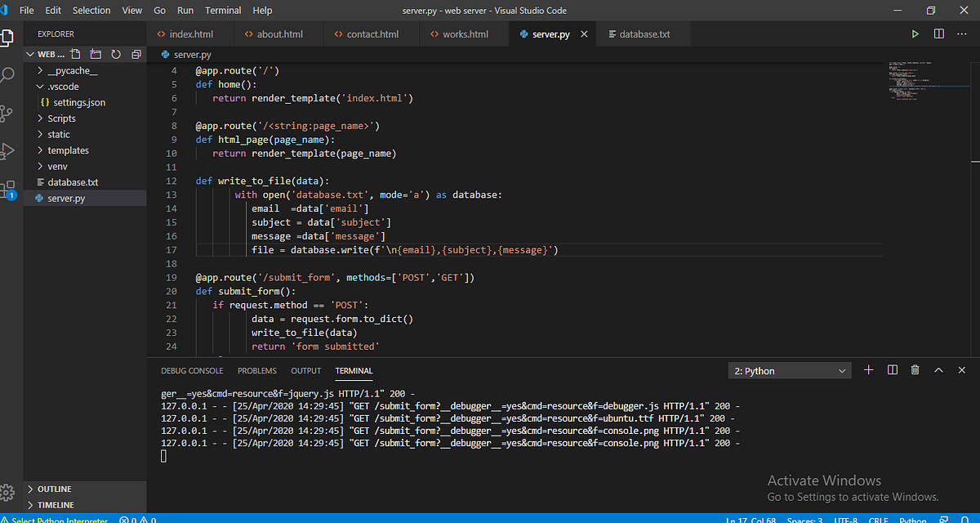
Task: Open editor More Actions ellipsis
Action: [x=962, y=34]
